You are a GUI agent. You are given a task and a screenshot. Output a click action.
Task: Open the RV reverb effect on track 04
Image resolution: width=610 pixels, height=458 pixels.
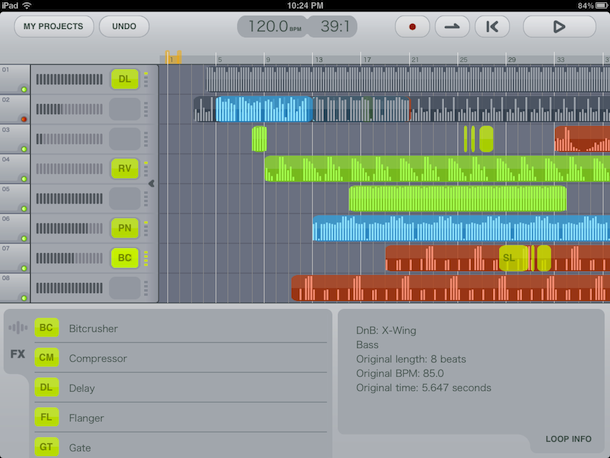click(x=124, y=169)
